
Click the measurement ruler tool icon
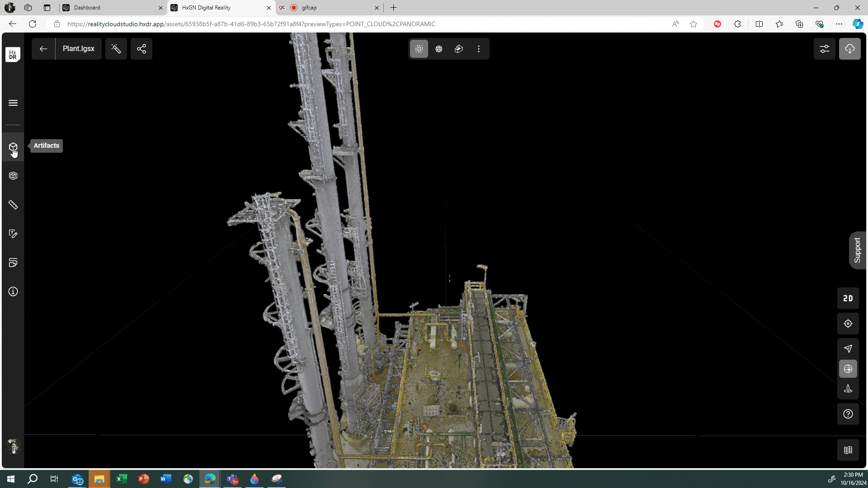pyautogui.click(x=13, y=205)
